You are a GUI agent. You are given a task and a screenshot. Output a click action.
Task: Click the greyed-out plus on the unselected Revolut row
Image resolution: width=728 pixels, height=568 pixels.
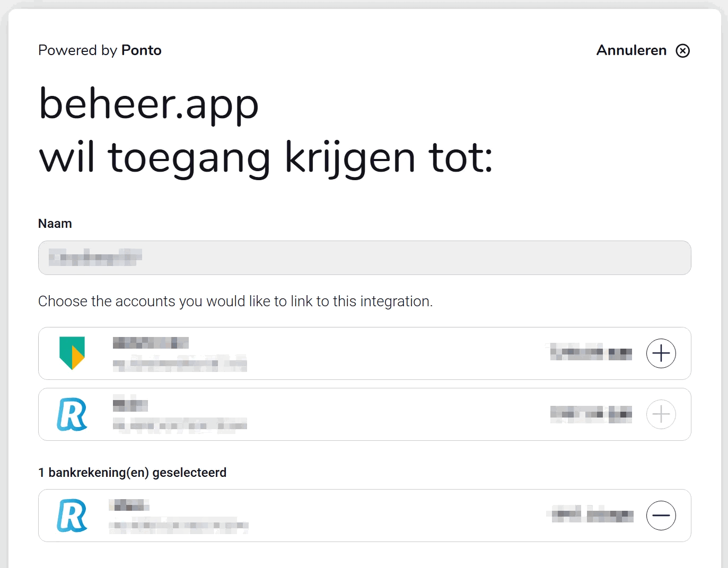tap(661, 414)
